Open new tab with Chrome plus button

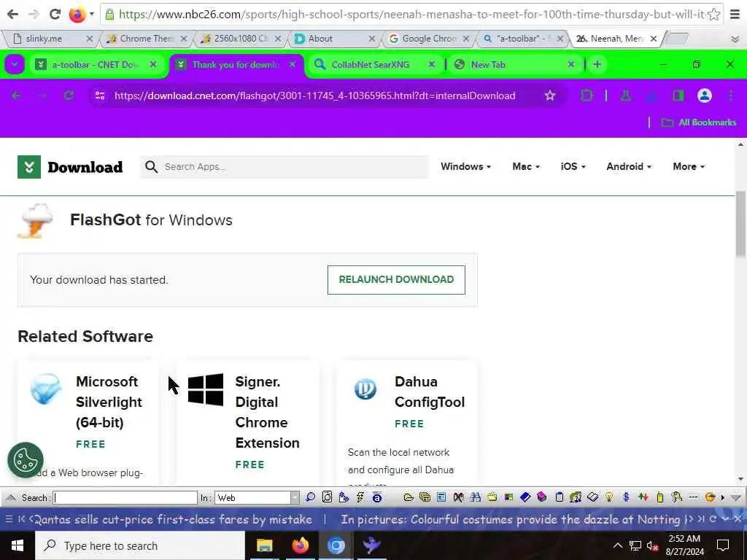click(x=597, y=64)
